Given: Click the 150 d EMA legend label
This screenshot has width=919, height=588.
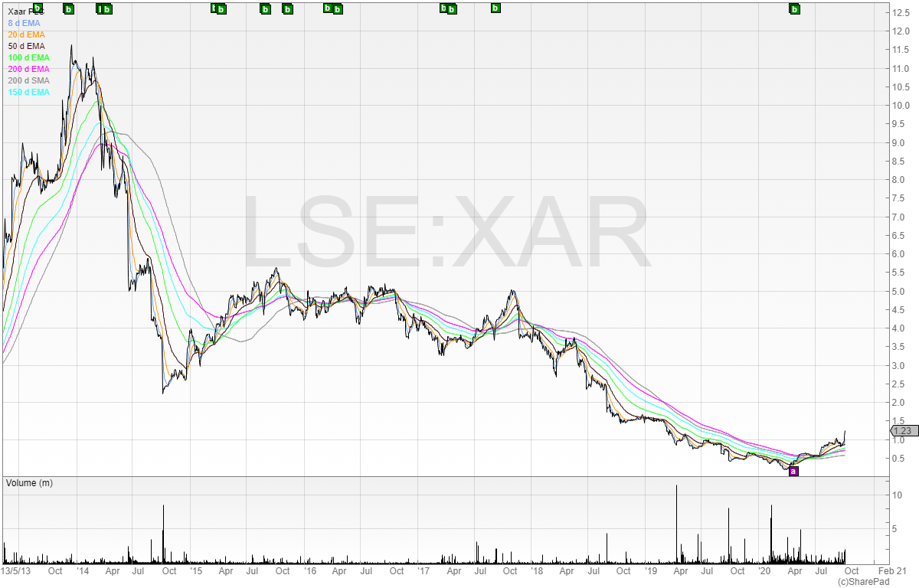Looking at the screenshot, I should click(x=30, y=93).
